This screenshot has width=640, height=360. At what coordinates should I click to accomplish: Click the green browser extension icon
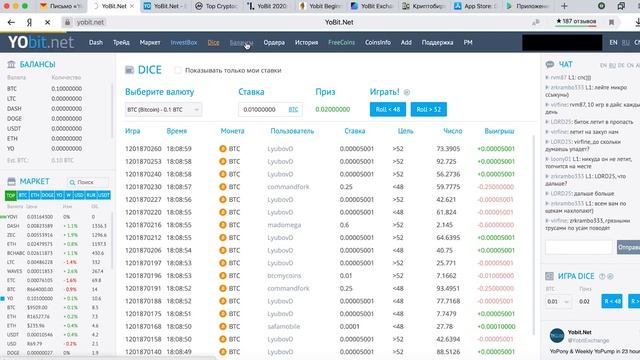point(601,6)
